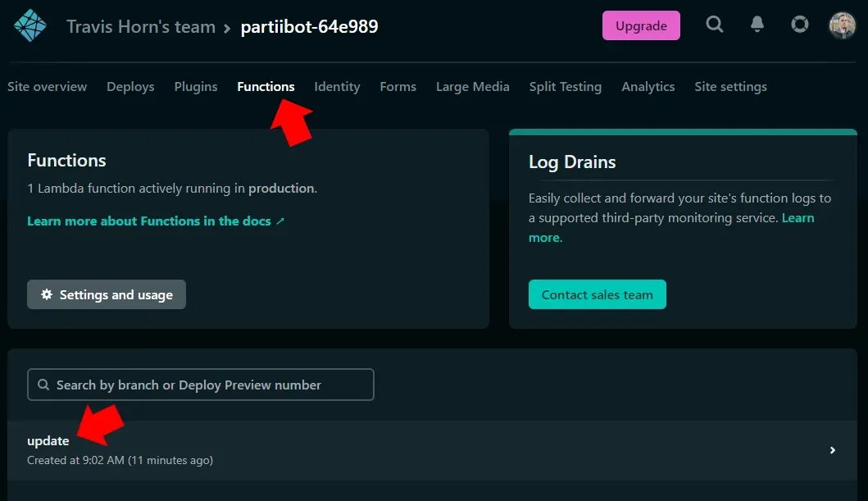Open Learn more about Functions in the docs

148,221
